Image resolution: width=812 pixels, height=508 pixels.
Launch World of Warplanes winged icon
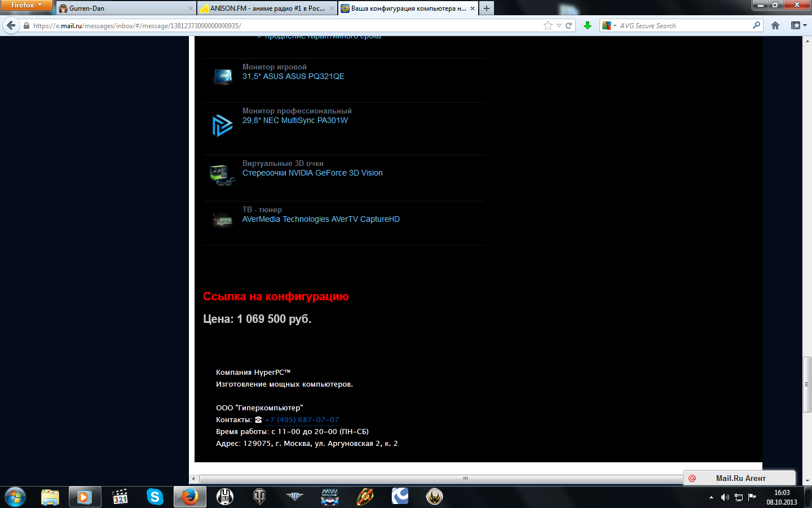pyautogui.click(x=295, y=497)
